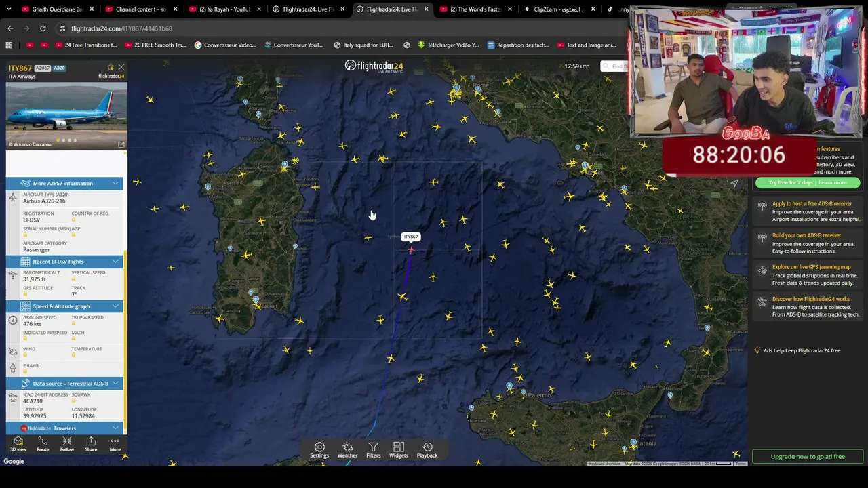Open the Convertisseur Video bookmark
The height and width of the screenshot is (488, 868).
click(x=225, y=45)
